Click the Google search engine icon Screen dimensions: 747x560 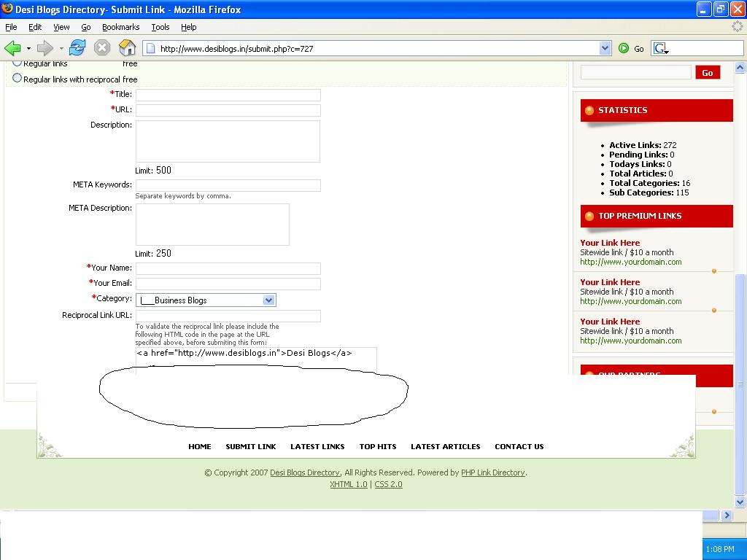coord(660,48)
